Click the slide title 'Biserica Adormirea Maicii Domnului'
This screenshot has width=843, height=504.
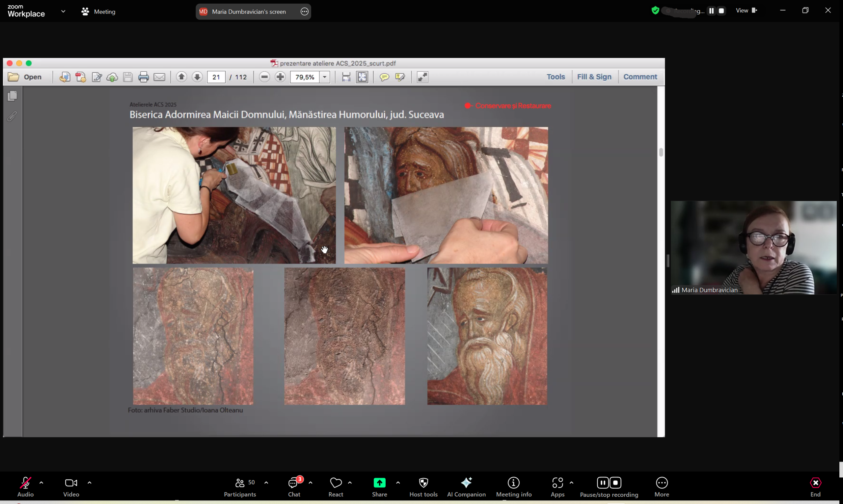point(286,114)
